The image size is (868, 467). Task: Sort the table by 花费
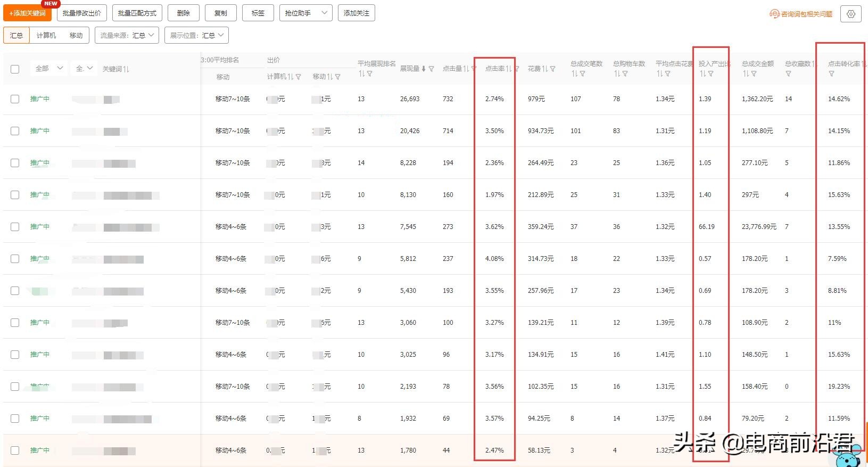[545, 69]
